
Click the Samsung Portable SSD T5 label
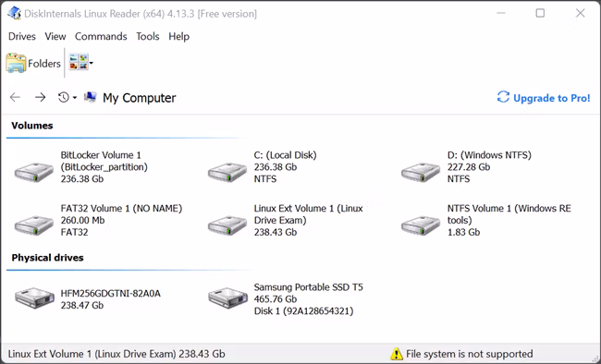(309, 287)
